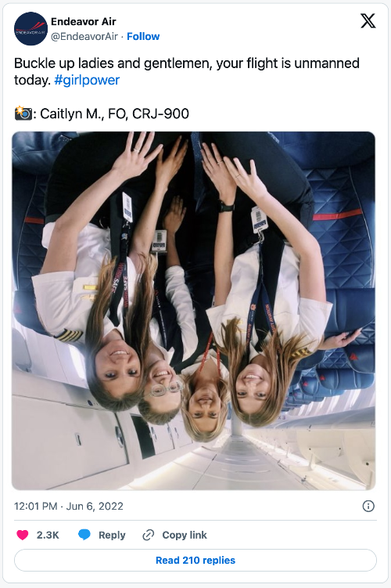This screenshot has width=391, height=588.
Task: Open the Endeavor Air profile avatar
Action: 30,28
